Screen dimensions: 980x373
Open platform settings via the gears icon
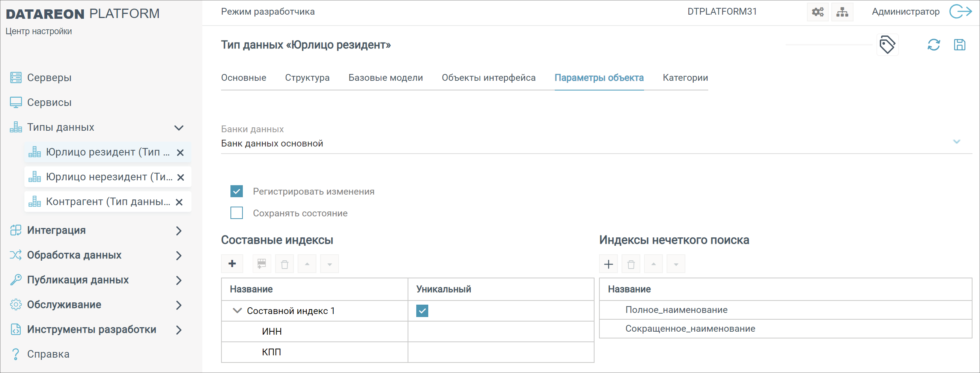[x=817, y=12]
